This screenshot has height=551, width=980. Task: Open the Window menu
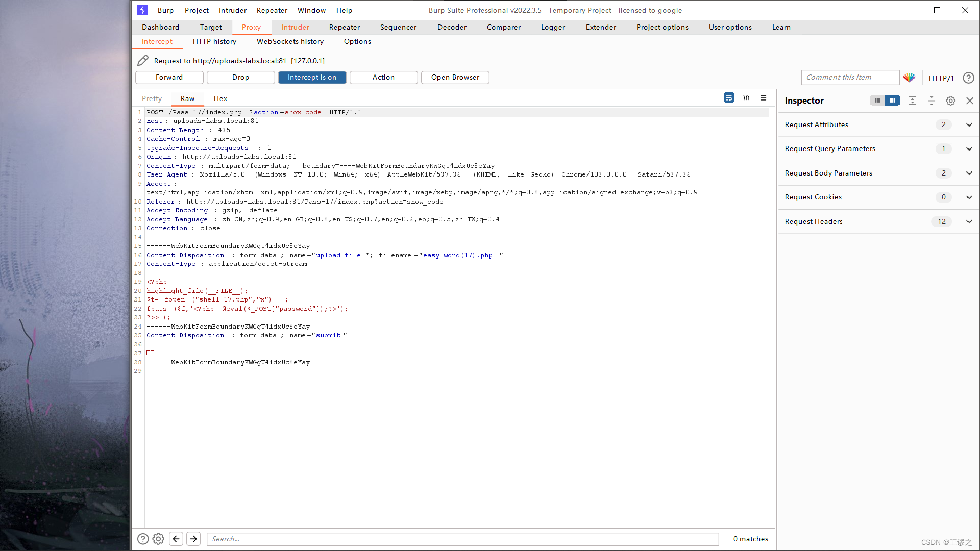pyautogui.click(x=311, y=10)
